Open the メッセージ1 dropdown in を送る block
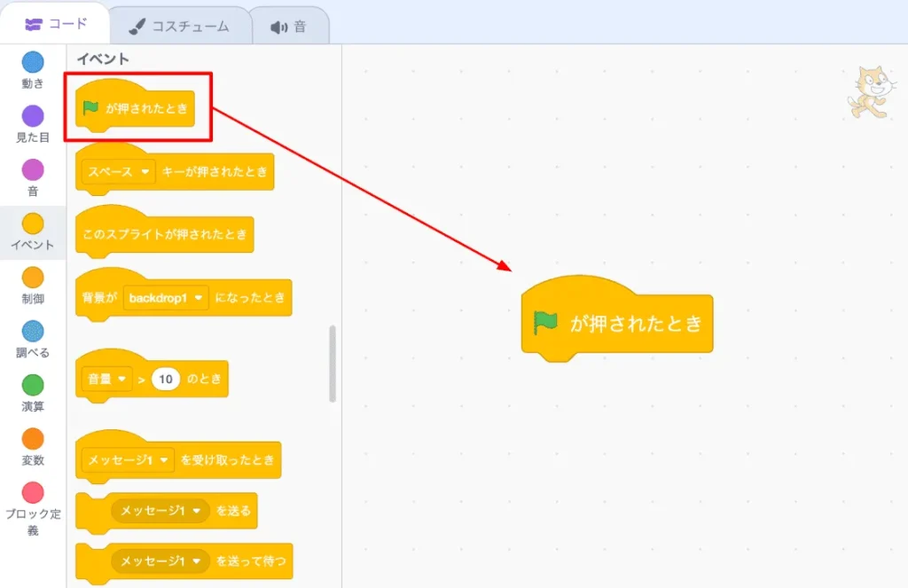The image size is (908, 588). tap(160, 510)
